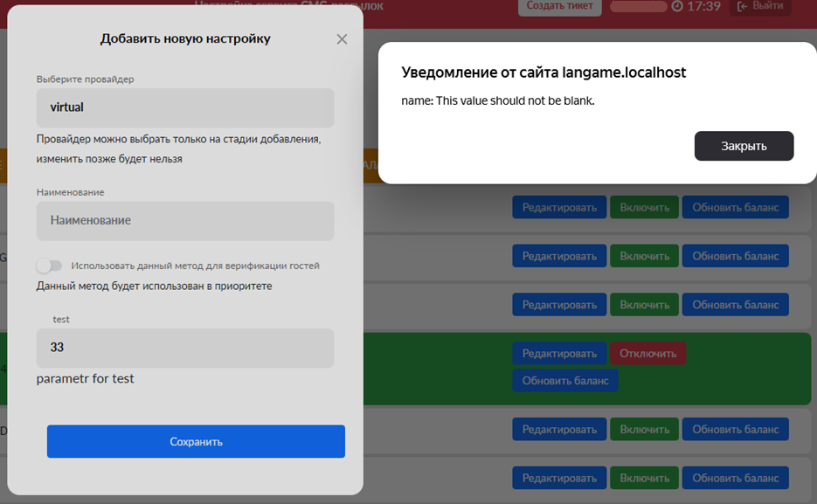Screen dimensions: 817x504
Task: Click Включить in the first row
Action: 644,207
